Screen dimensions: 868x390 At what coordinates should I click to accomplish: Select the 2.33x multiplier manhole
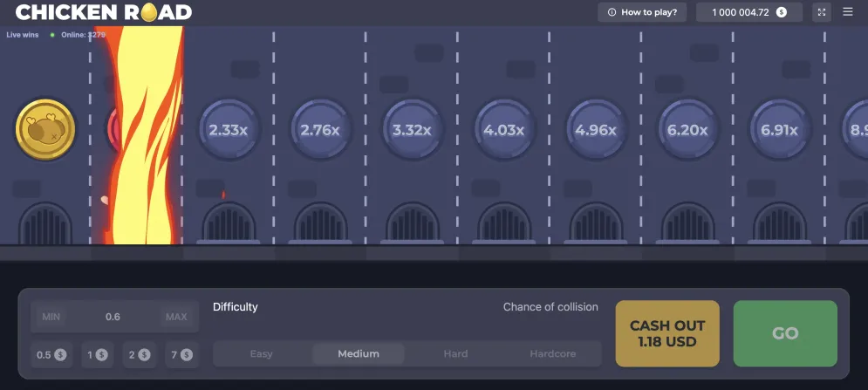[x=228, y=130]
